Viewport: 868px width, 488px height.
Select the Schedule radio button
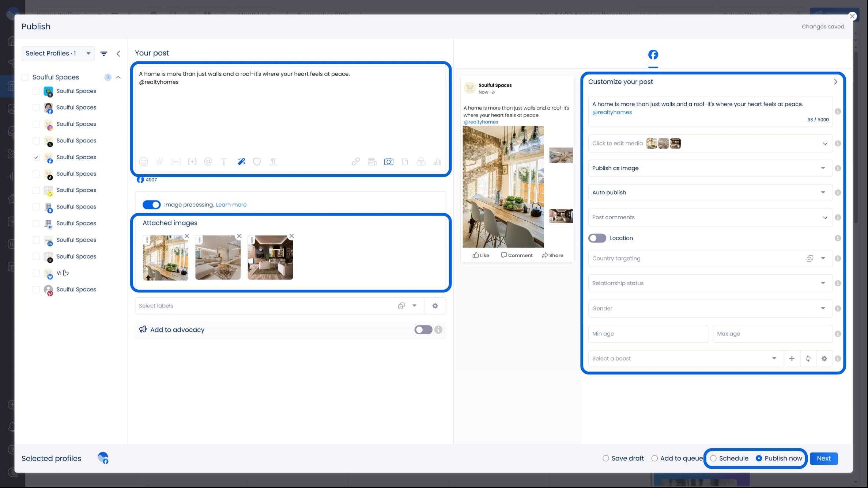pos(713,458)
